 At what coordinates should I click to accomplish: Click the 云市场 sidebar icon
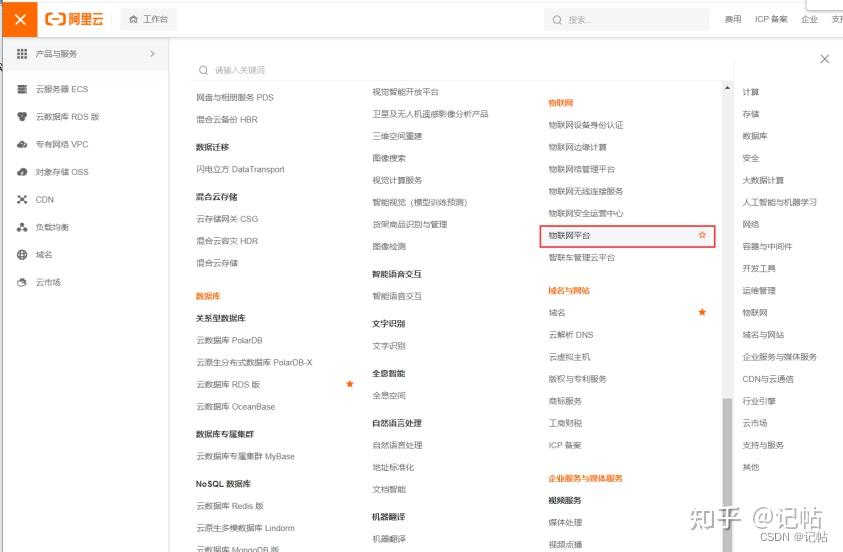[x=22, y=282]
